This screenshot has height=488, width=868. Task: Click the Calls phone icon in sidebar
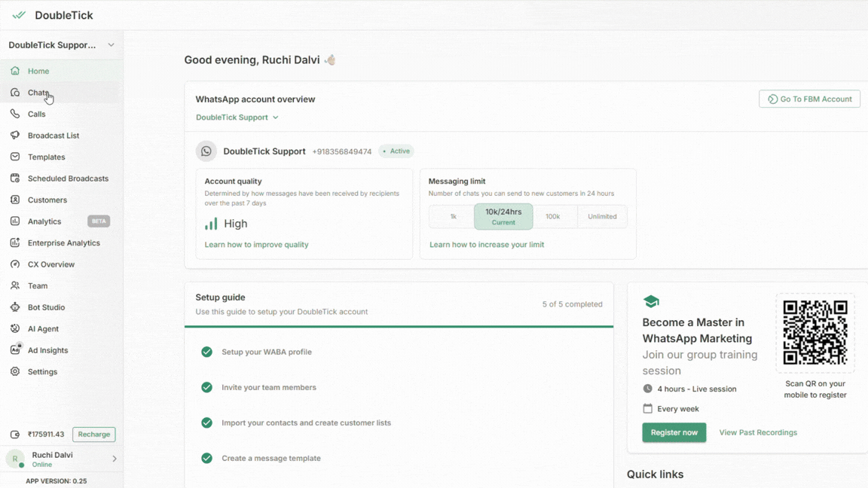tap(15, 114)
